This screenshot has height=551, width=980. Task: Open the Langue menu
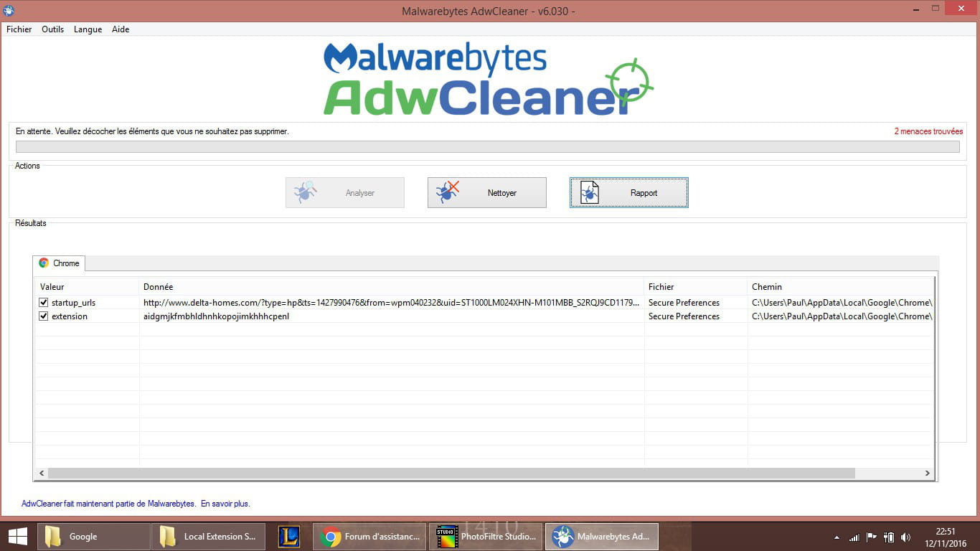[88, 29]
